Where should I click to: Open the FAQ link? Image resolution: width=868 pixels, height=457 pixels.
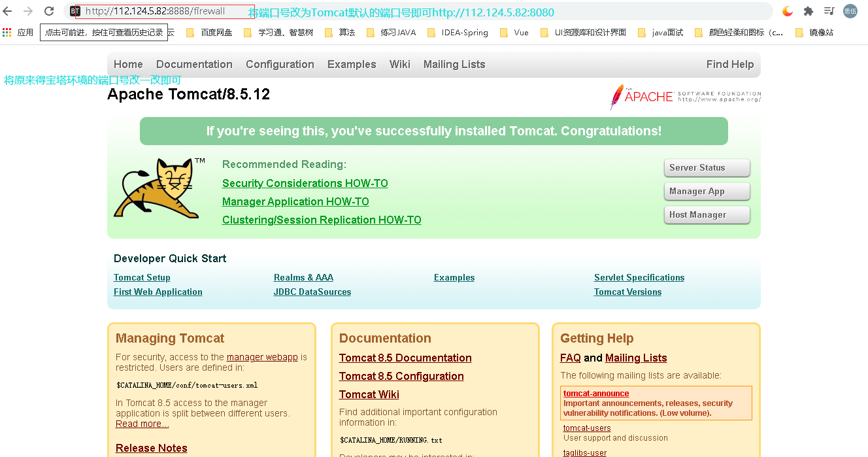coord(571,358)
